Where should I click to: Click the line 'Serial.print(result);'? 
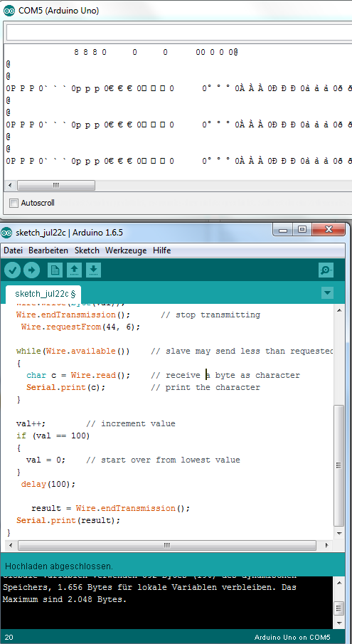click(68, 520)
